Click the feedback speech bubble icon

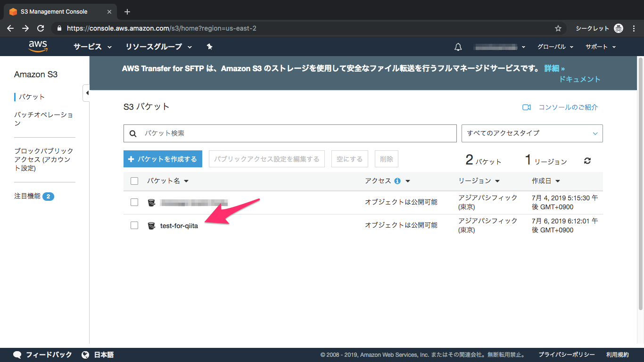coord(17,355)
